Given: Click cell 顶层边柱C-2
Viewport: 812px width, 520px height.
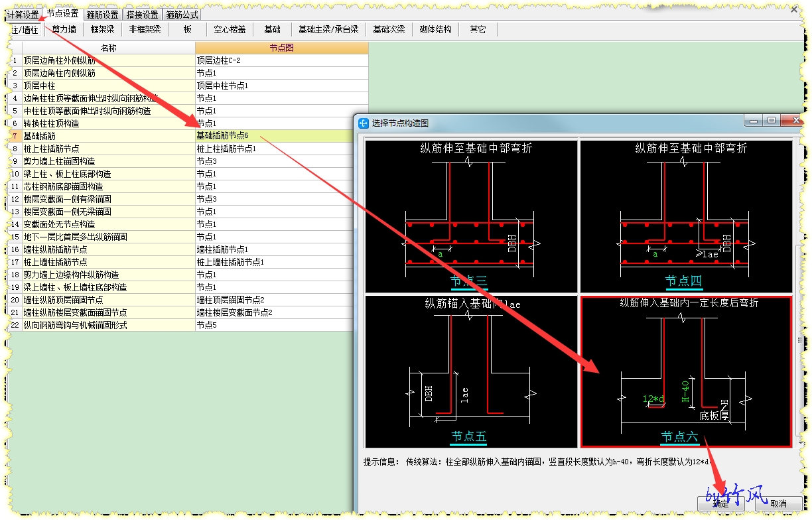Looking at the screenshot, I should point(282,60).
